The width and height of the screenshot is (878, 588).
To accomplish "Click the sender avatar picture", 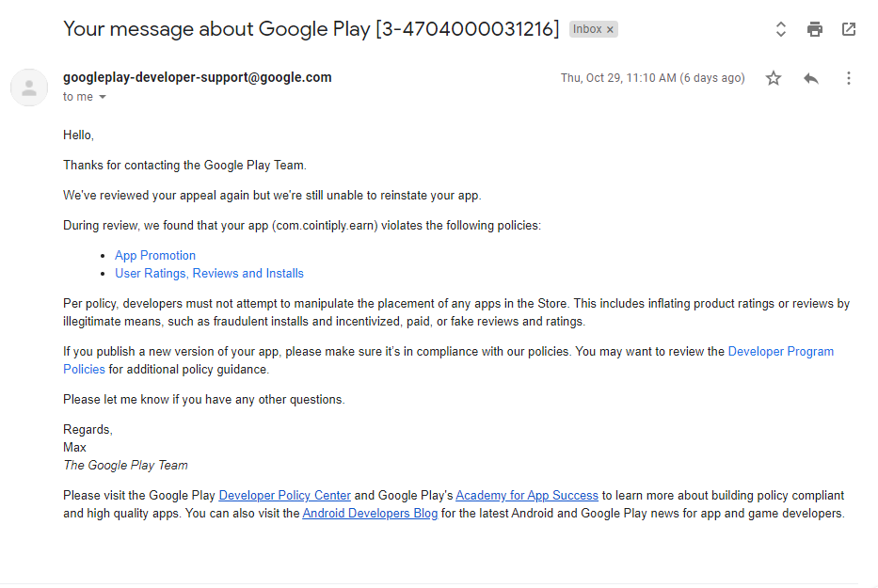I will point(29,87).
